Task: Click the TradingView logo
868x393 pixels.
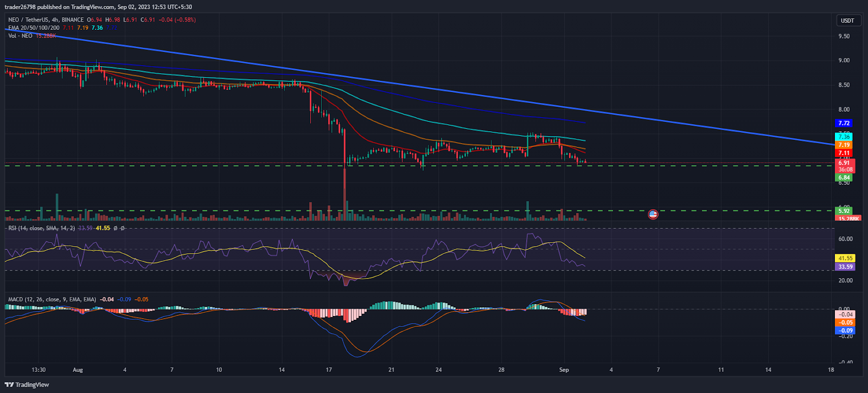Action: point(27,385)
